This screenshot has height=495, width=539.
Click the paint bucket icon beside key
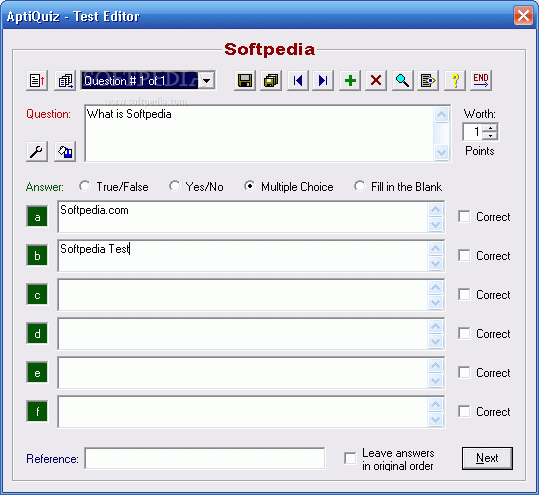[x=65, y=151]
